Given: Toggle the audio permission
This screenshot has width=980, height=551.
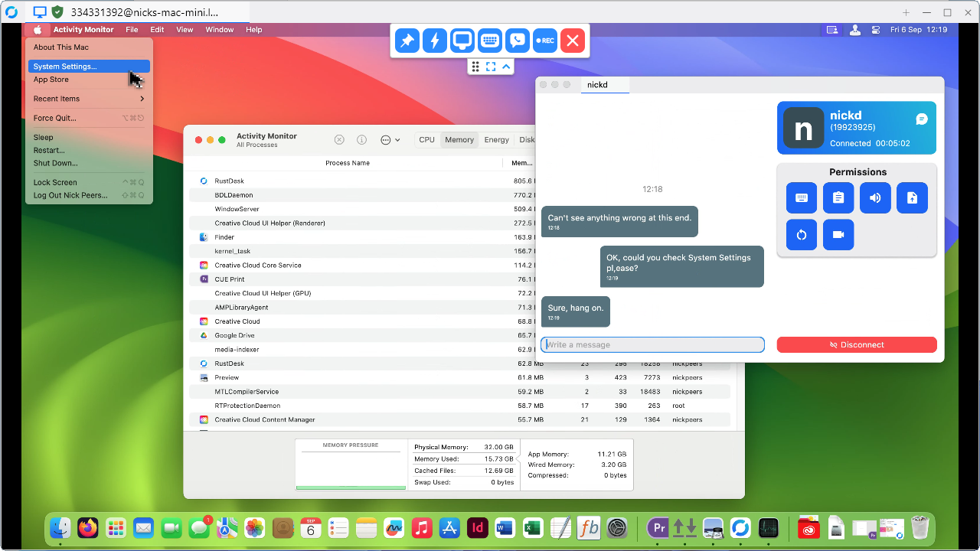Looking at the screenshot, I should click(x=875, y=197).
